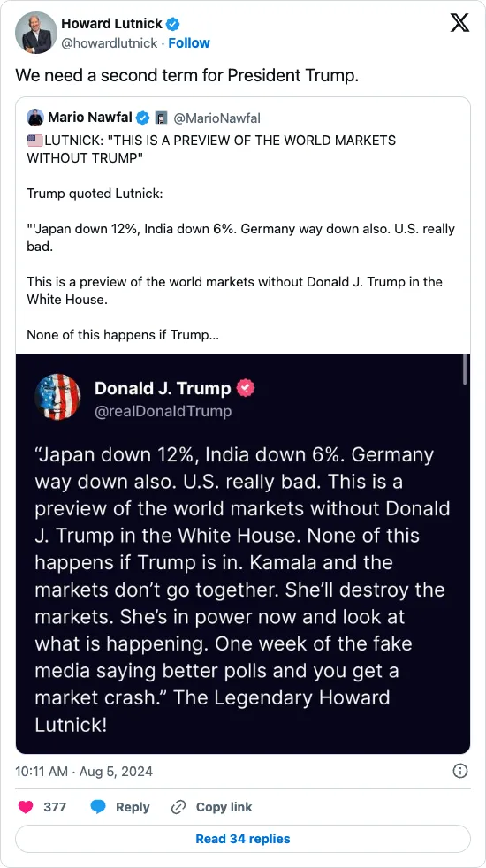Open Howard Lutnick's profile picture
Screen dimensions: 486x868
pos(36,33)
